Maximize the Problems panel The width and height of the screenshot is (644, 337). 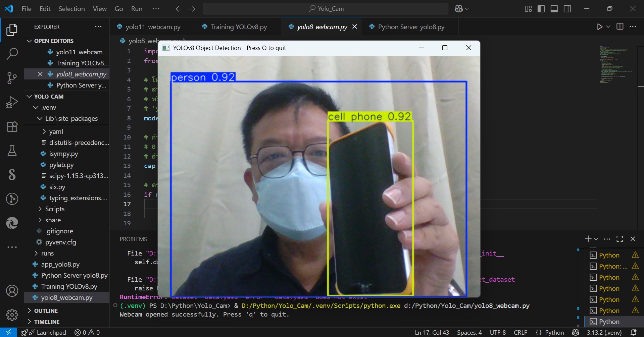tap(620, 239)
